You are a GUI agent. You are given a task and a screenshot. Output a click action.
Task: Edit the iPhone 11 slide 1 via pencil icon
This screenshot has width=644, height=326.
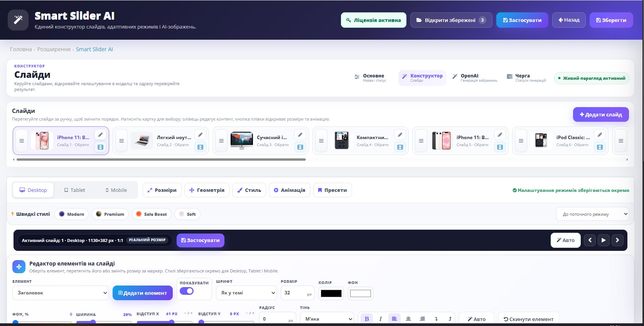click(x=100, y=134)
